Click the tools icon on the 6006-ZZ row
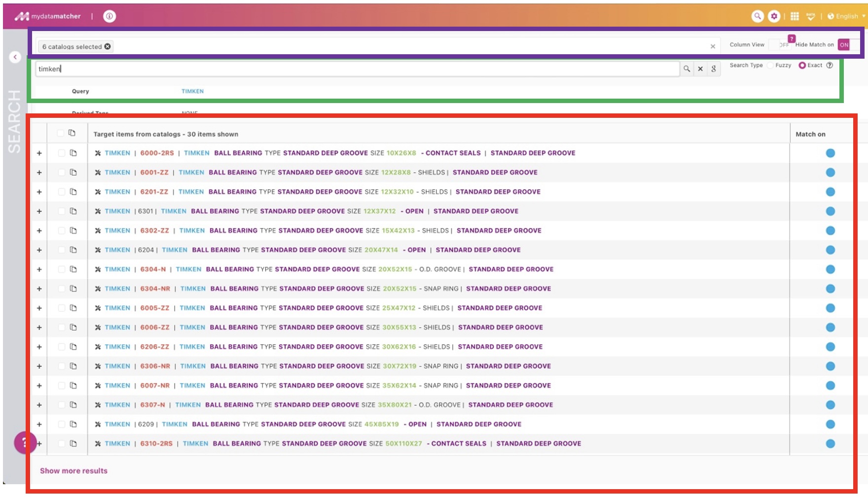The image size is (868, 499). click(98, 327)
